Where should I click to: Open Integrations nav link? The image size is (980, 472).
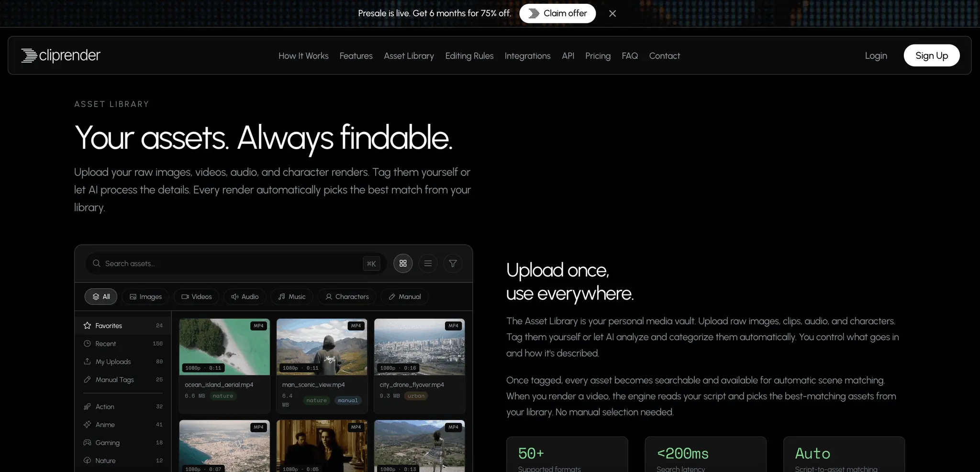click(x=527, y=56)
